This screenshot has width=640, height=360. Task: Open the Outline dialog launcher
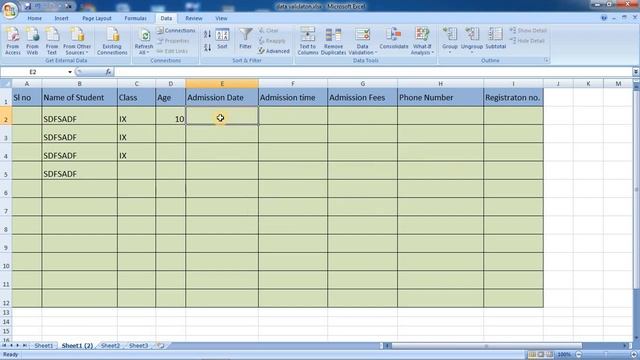546,60
